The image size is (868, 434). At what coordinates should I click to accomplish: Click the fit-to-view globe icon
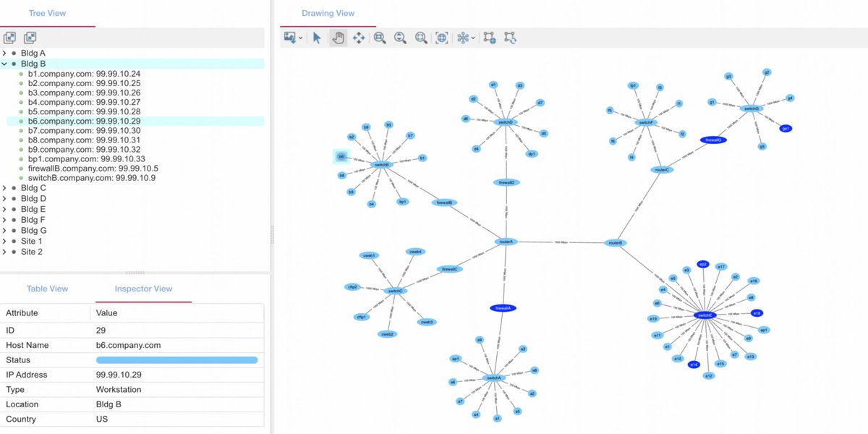pyautogui.click(x=442, y=38)
